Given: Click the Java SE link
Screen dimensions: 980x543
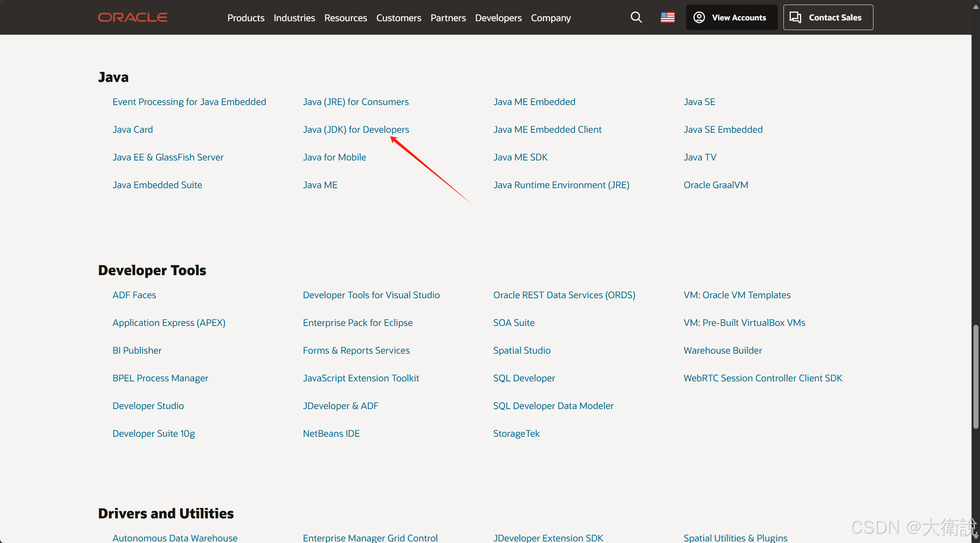Looking at the screenshot, I should pos(699,102).
